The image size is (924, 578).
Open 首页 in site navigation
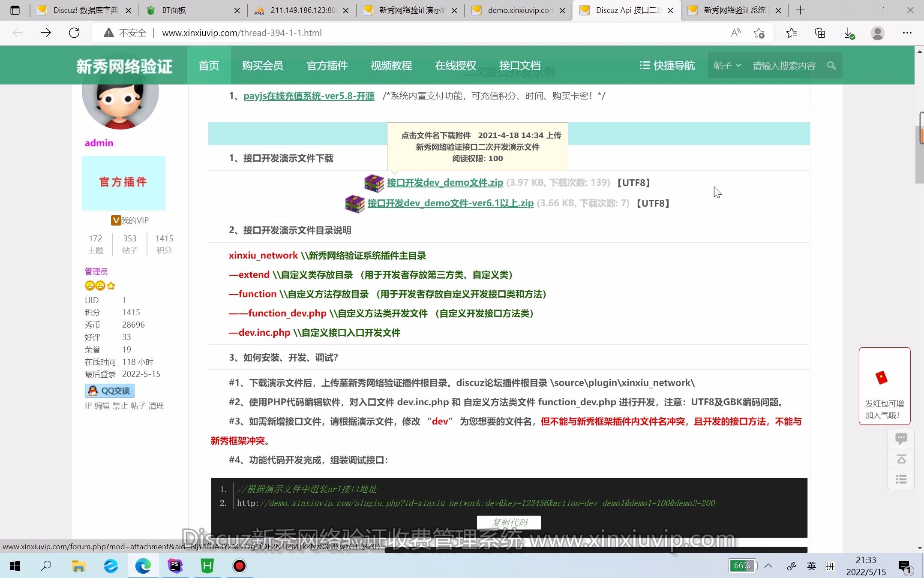click(209, 66)
